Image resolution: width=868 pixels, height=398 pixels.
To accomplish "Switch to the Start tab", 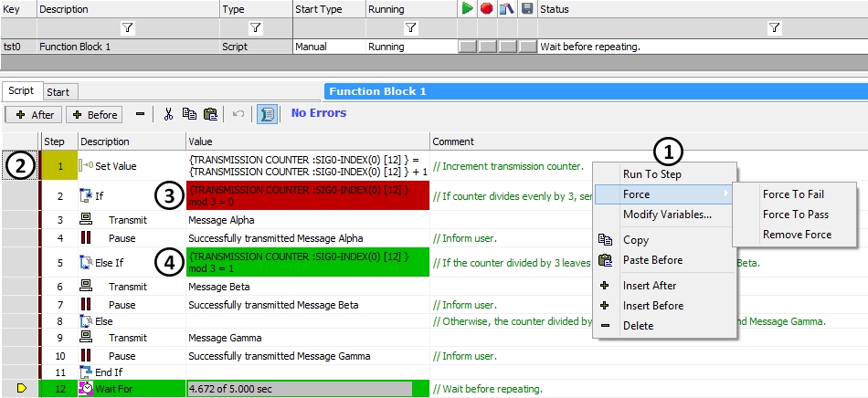I will (58, 92).
